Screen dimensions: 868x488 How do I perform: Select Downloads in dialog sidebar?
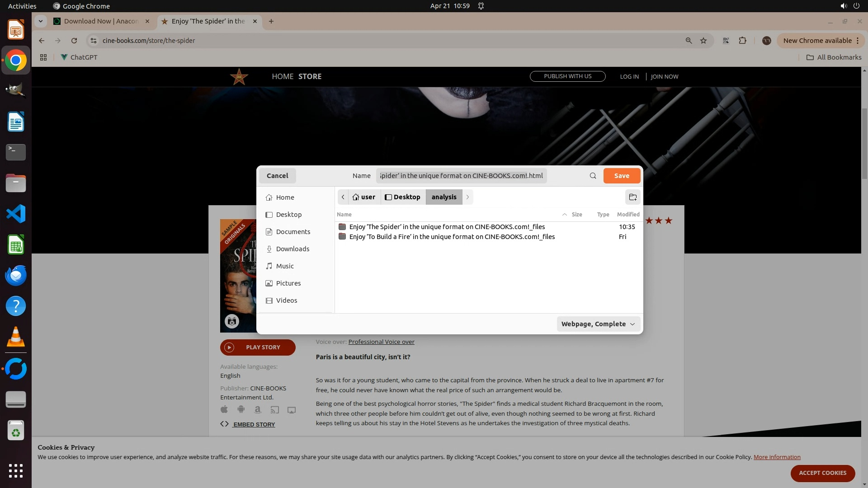click(292, 249)
